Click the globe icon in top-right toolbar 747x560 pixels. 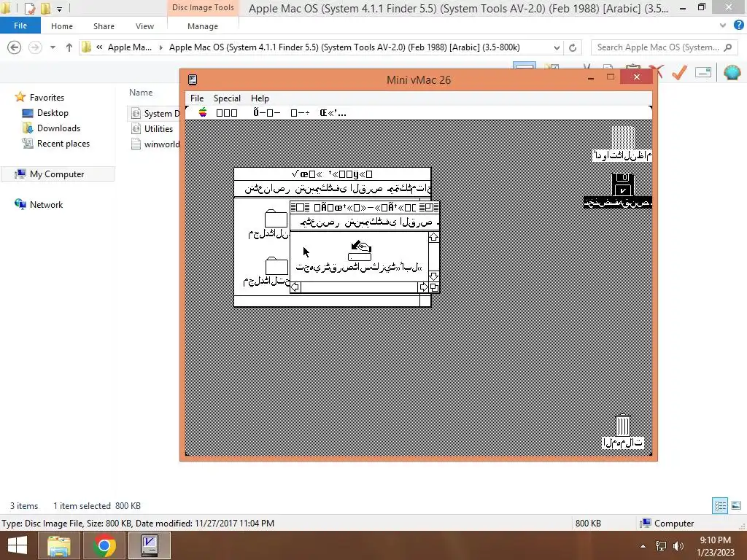(x=732, y=72)
